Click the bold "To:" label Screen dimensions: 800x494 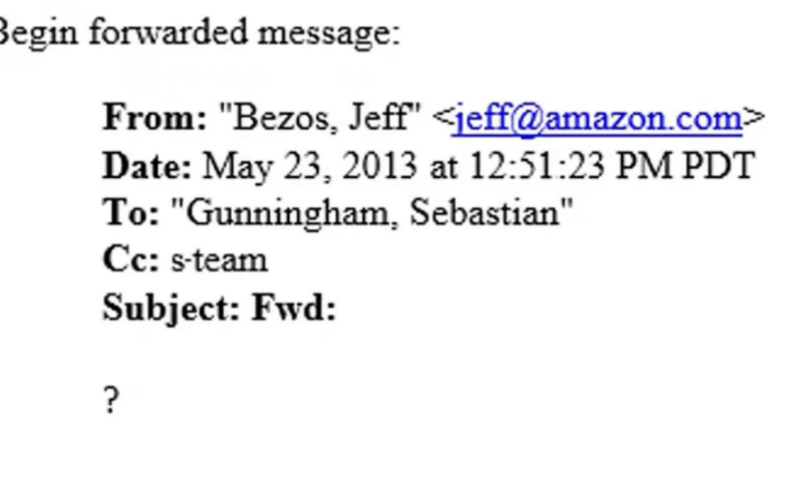(x=131, y=212)
